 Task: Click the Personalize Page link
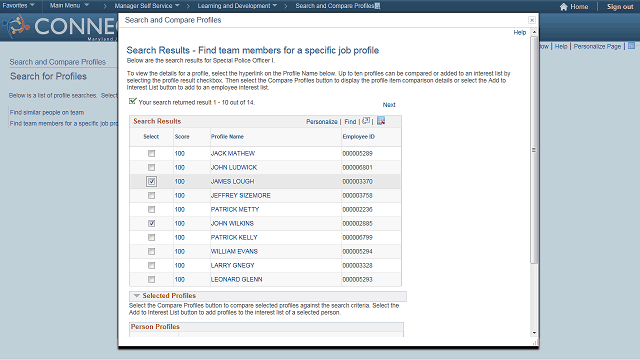pos(597,47)
